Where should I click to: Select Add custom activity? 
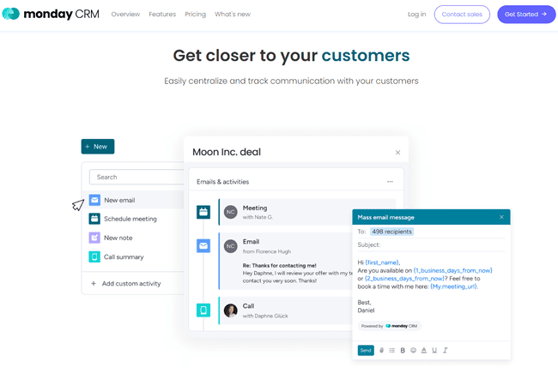131,284
